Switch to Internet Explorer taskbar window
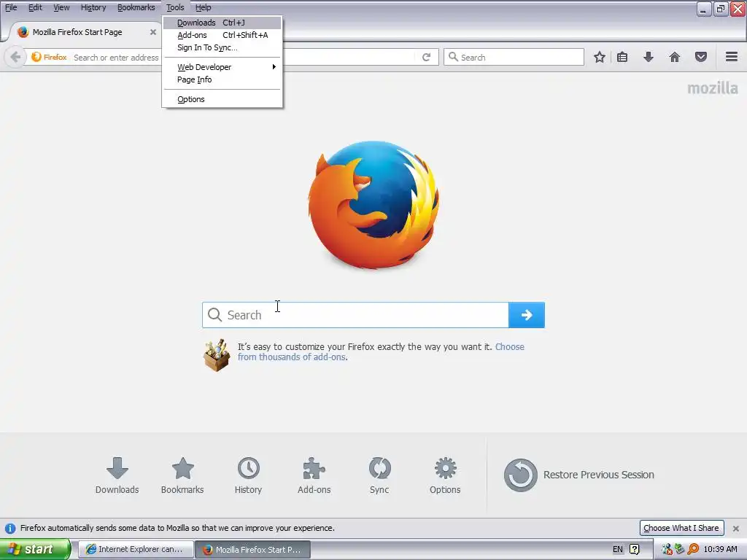Viewport: 747px width, 560px height. 135,549
